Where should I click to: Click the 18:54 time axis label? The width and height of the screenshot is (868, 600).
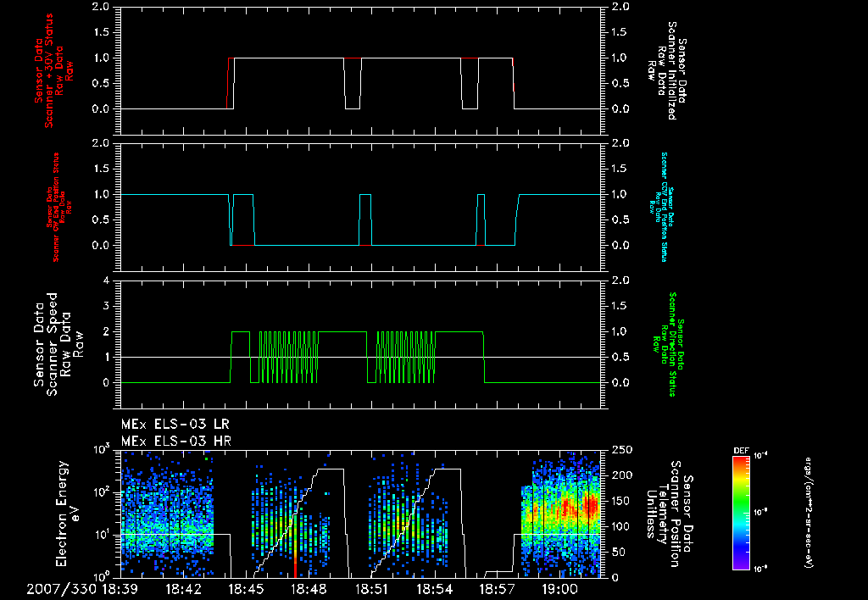[x=434, y=589]
